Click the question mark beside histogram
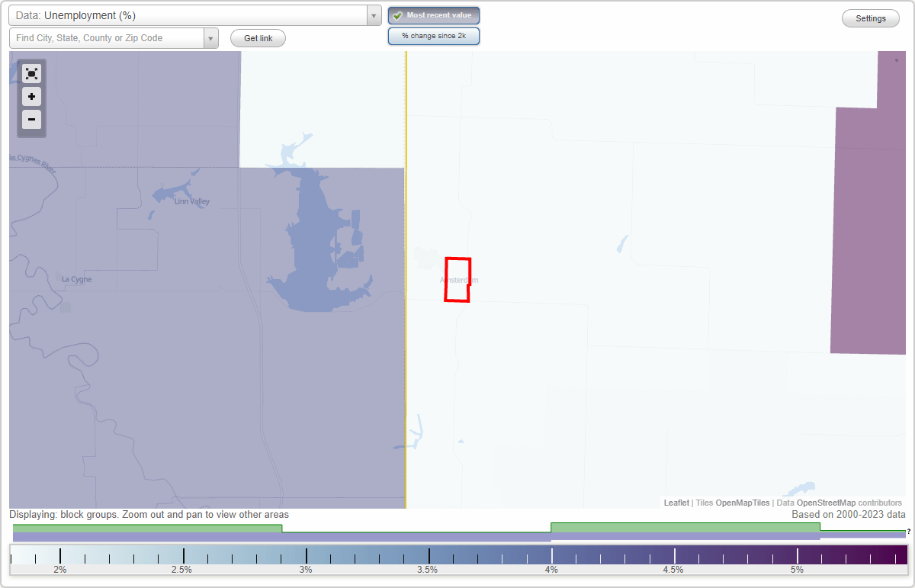Screen dimensions: 915x588 909,531
